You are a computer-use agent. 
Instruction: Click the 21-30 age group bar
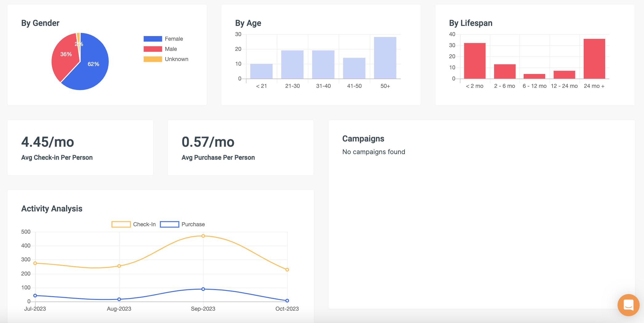(x=292, y=64)
